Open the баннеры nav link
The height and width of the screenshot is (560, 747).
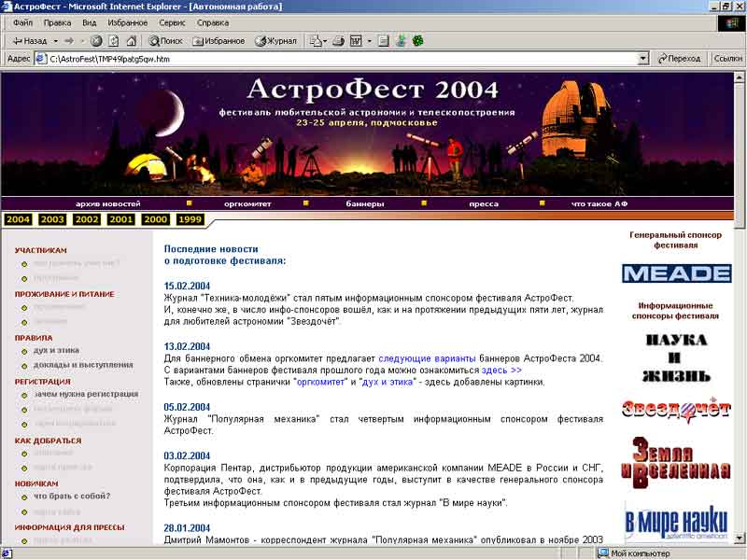click(x=365, y=203)
